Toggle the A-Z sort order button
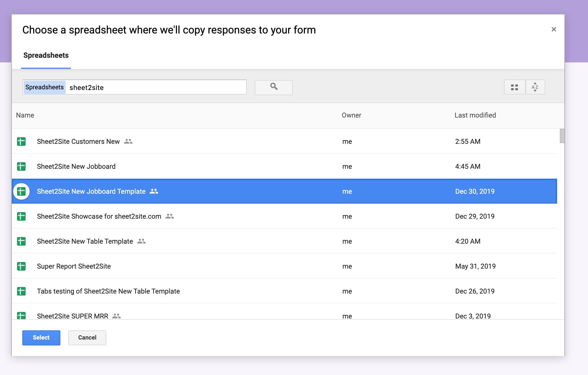 [x=535, y=87]
